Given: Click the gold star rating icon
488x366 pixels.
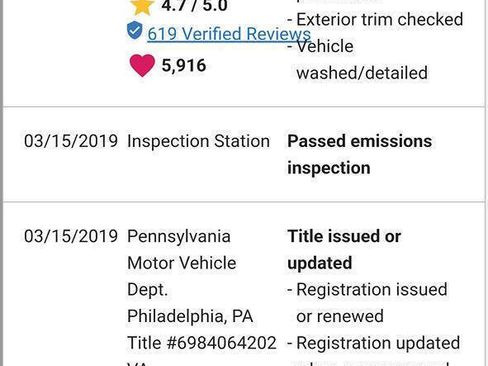Looking at the screenshot, I should click(x=142, y=7).
